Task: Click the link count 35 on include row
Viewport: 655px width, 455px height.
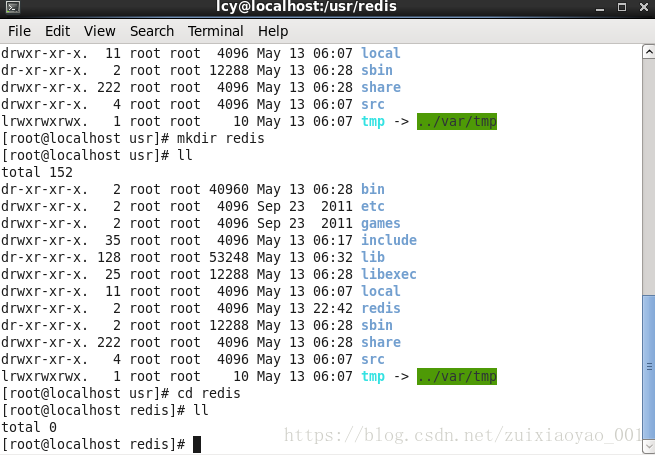Action: point(113,240)
